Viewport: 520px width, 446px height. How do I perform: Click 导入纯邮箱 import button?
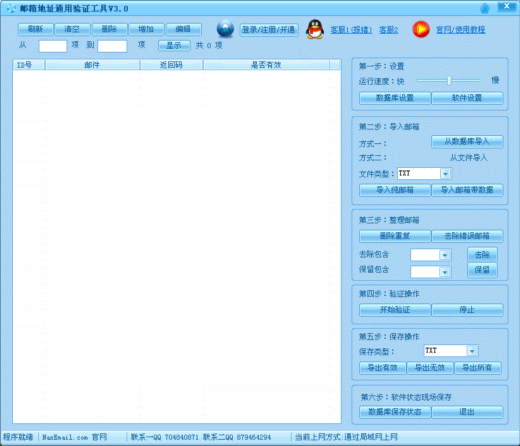395,190
